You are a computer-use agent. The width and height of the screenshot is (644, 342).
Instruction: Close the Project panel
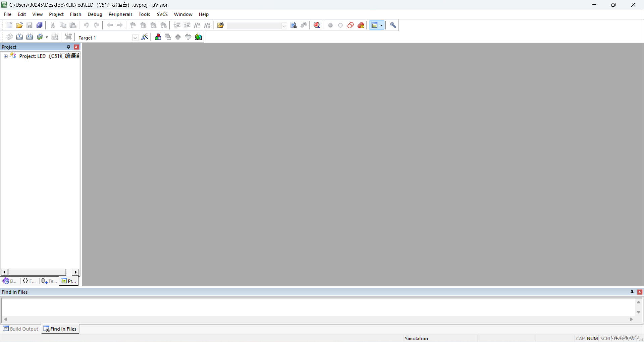pyautogui.click(x=76, y=47)
